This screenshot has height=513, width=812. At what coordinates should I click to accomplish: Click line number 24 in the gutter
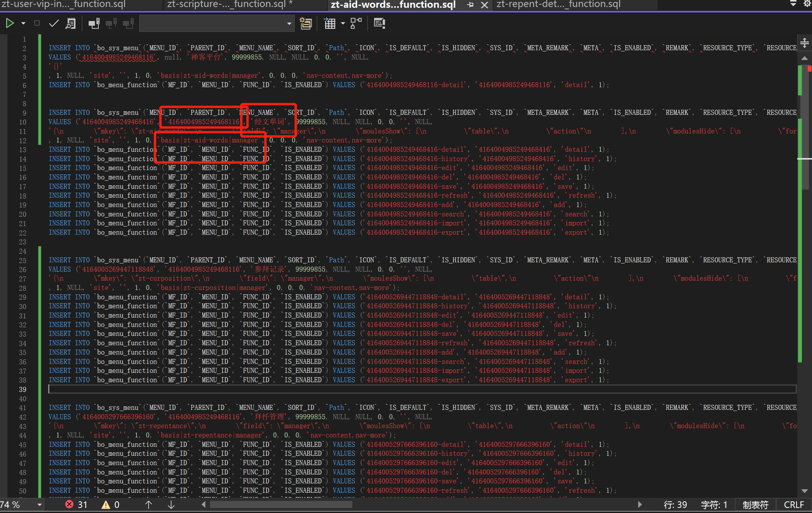(23, 251)
